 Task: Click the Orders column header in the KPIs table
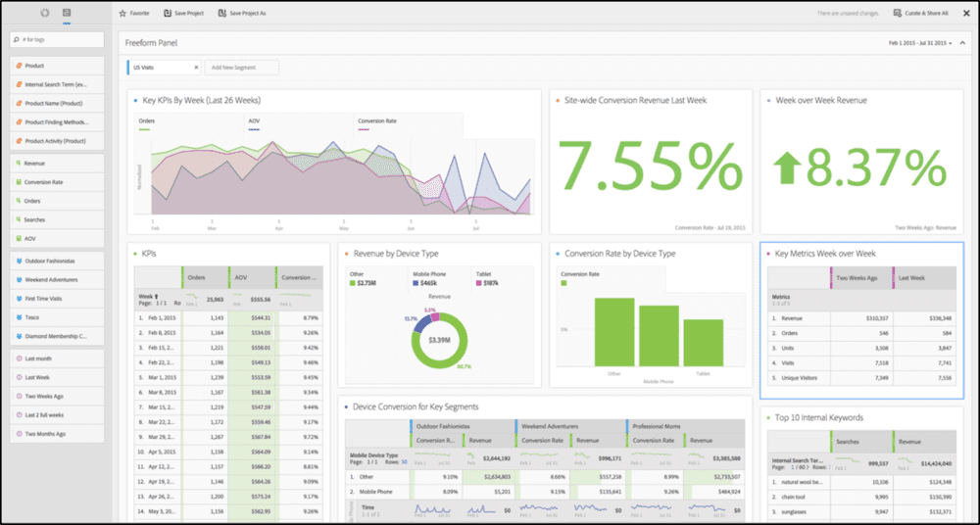205,277
